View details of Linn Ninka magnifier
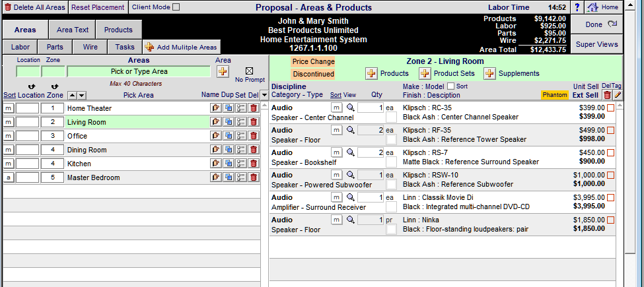644x287 pixels. coord(350,220)
